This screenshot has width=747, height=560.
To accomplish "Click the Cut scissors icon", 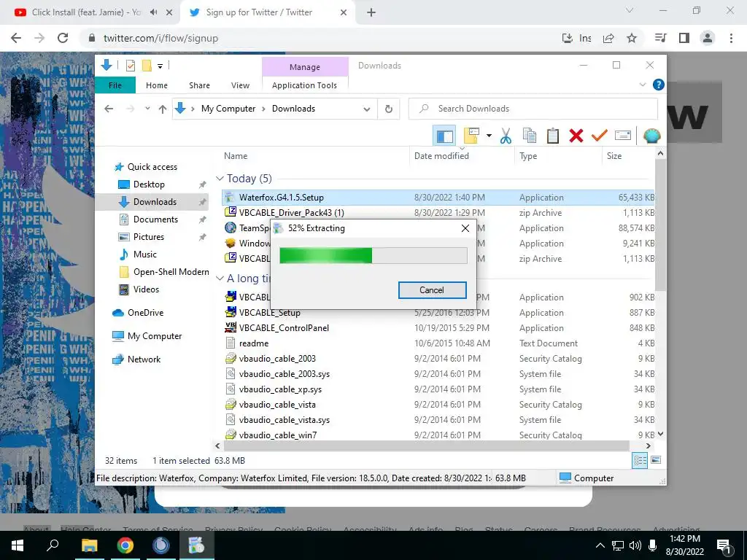I will 506,136.
